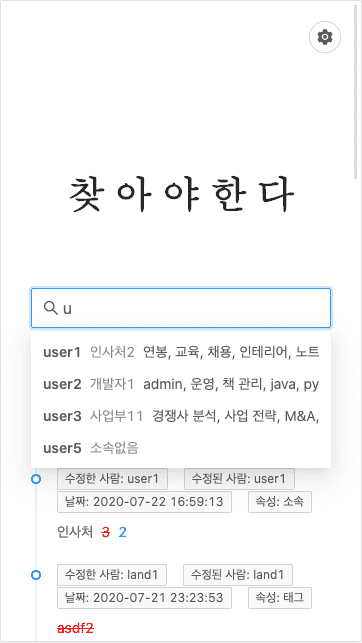Focus the search input containing u
This screenshot has height=643, width=362.
[181, 308]
